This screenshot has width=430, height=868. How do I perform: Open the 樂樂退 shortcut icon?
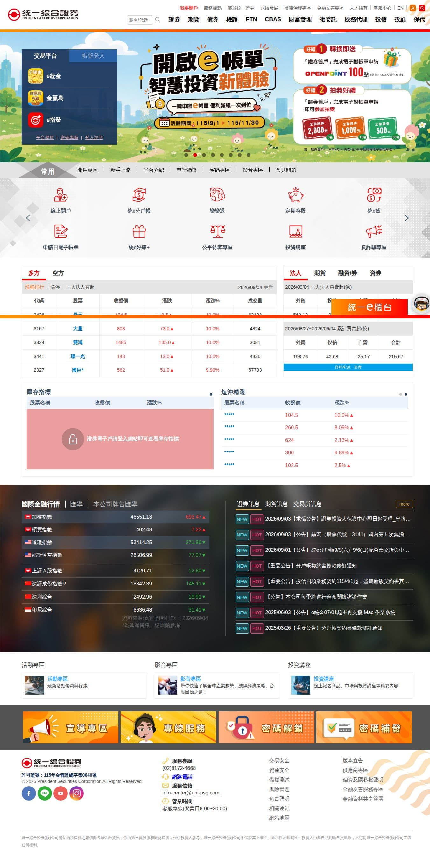tap(217, 195)
